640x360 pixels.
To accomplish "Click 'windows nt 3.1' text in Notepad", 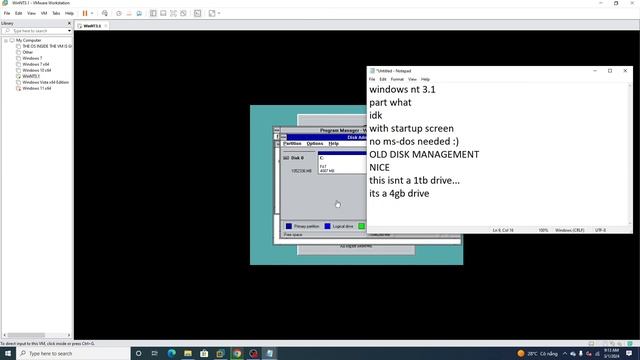I will pos(402,89).
